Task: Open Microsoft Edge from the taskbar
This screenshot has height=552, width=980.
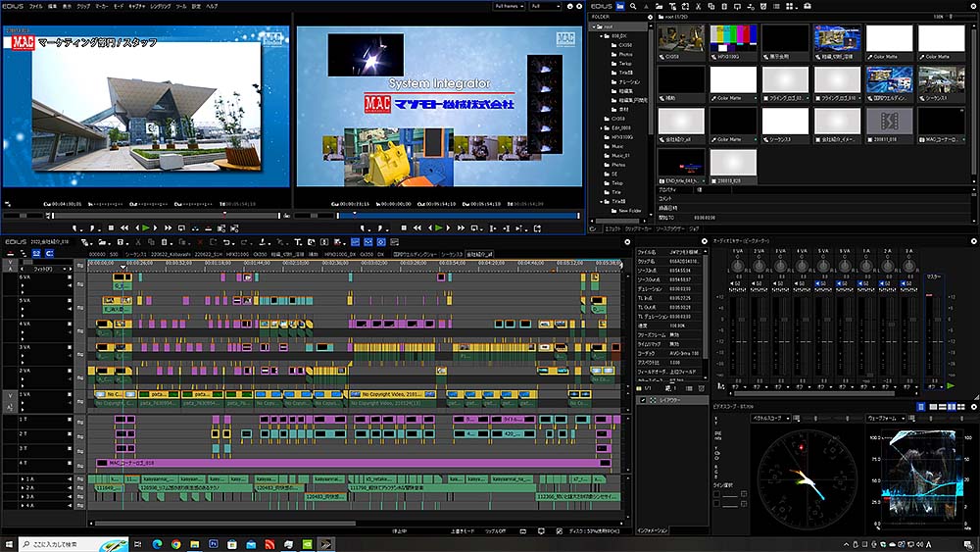Action: (x=157, y=544)
